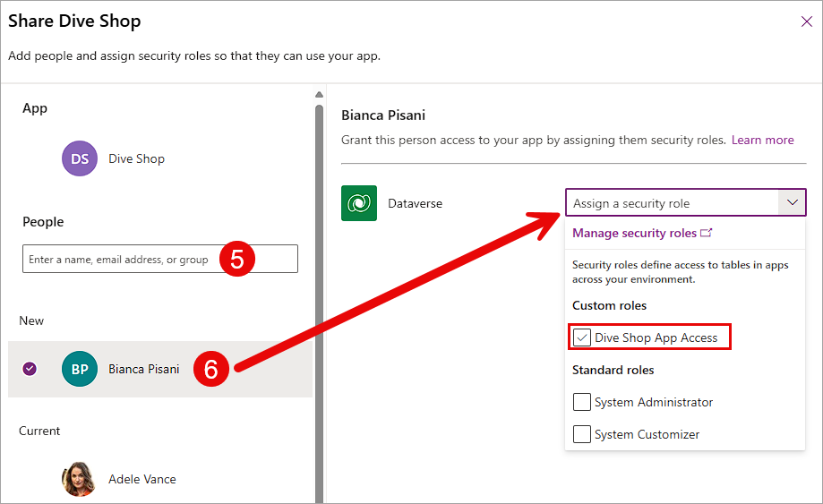Click Adele Vance's profile photo
This screenshot has width=823, height=504.
[79, 479]
